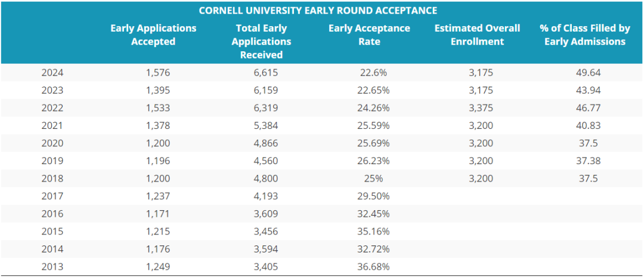Click the 22.65% acceptance rate cell

coord(374,90)
